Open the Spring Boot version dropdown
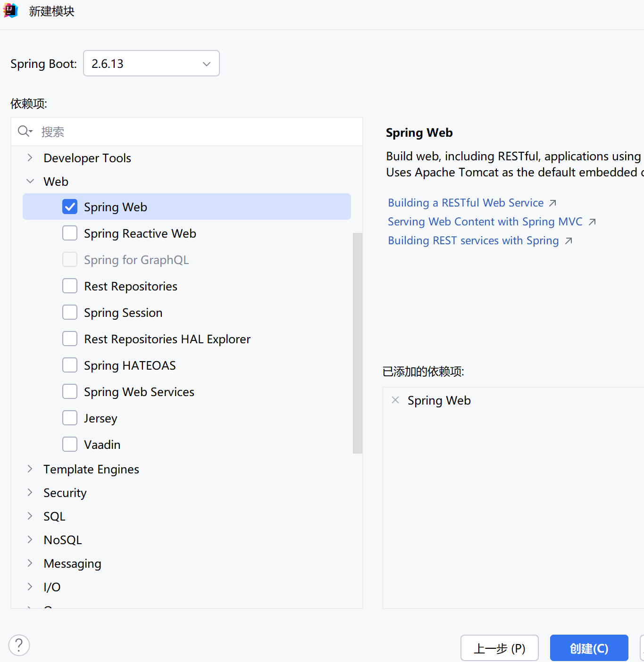Image resolution: width=644 pixels, height=662 pixels. click(x=151, y=63)
